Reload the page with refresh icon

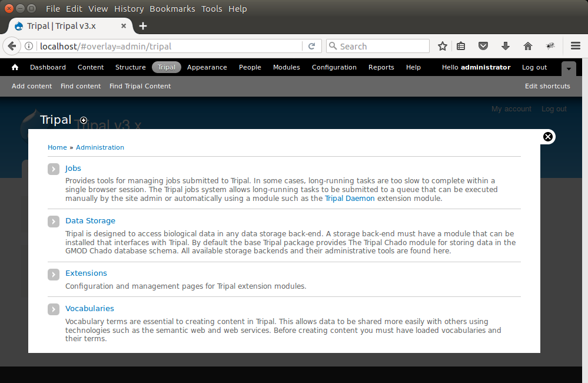pyautogui.click(x=312, y=46)
